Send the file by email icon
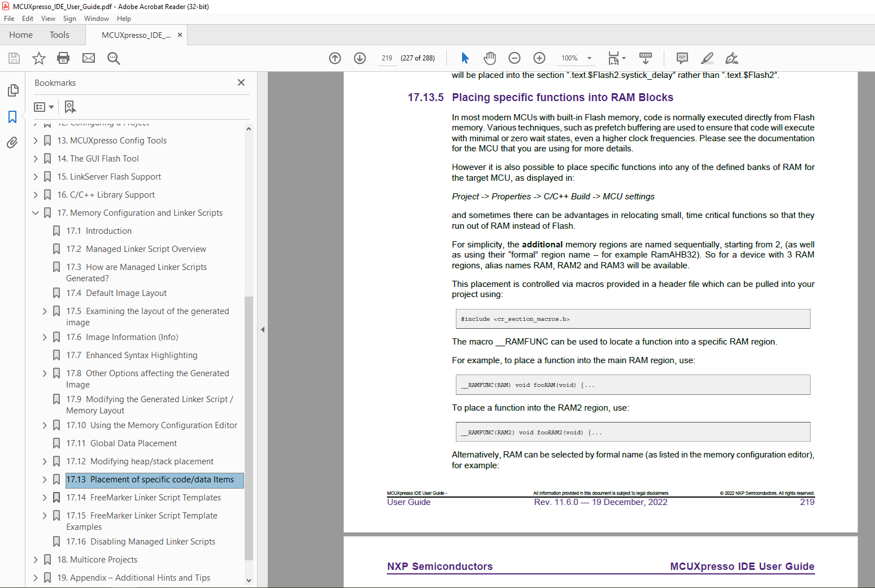The image size is (875, 588). [x=89, y=58]
